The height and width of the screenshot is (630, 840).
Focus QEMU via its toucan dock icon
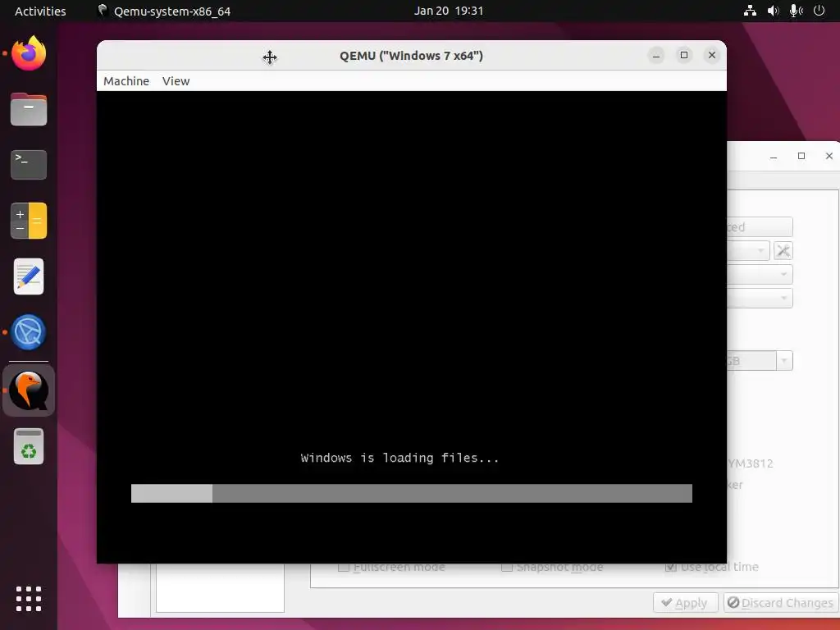tap(29, 390)
